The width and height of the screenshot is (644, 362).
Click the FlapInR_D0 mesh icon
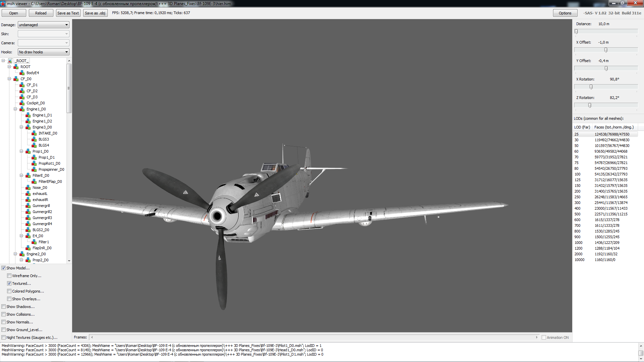[x=28, y=248]
